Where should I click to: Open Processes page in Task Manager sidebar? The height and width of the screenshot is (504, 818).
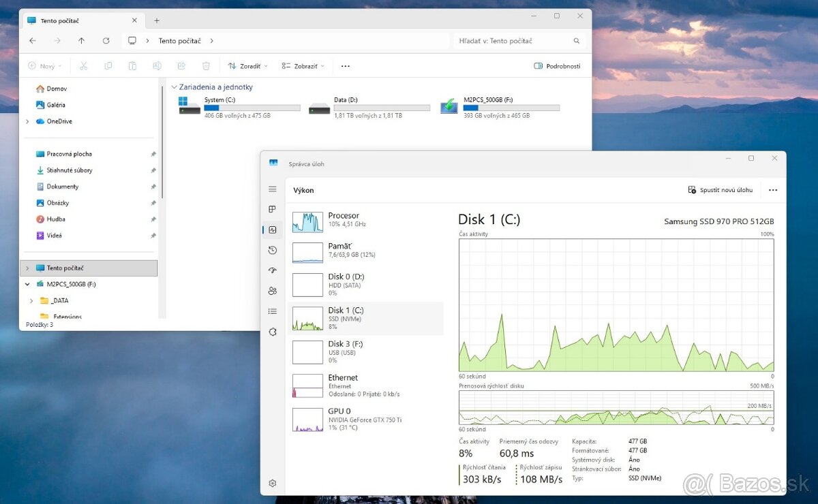click(273, 209)
